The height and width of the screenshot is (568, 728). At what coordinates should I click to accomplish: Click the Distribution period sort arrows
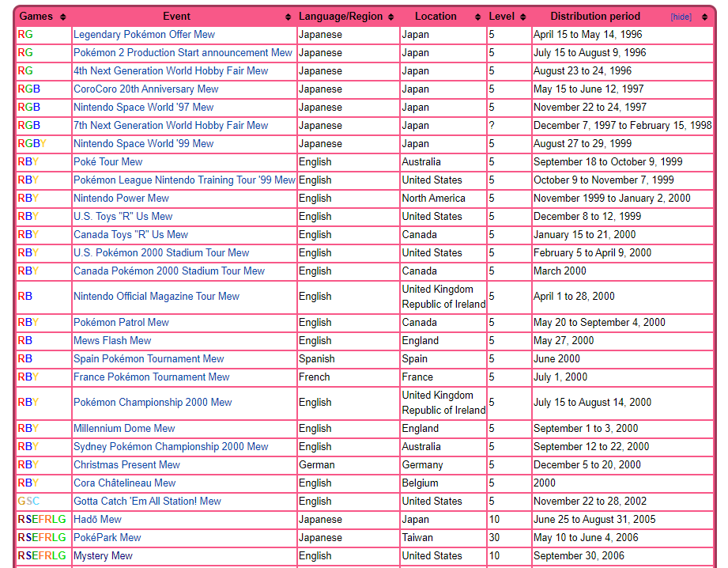705,17
